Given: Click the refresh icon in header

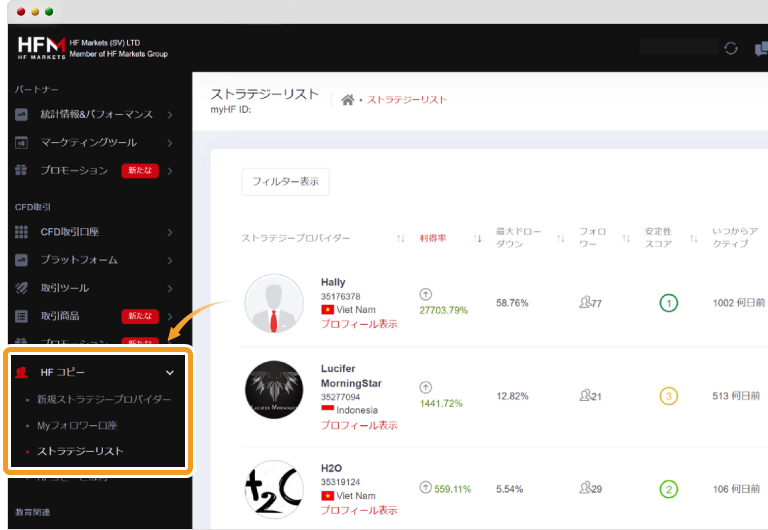Looking at the screenshot, I should click(x=731, y=48).
